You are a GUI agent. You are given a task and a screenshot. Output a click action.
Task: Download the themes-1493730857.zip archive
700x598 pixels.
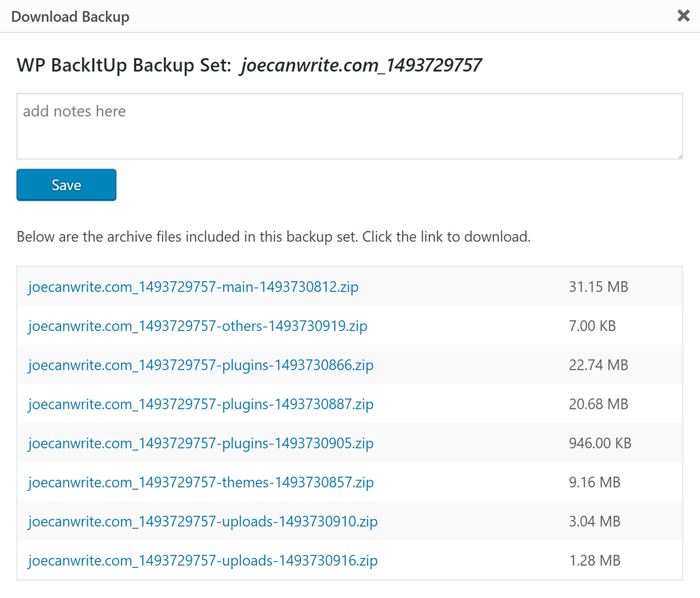click(201, 482)
